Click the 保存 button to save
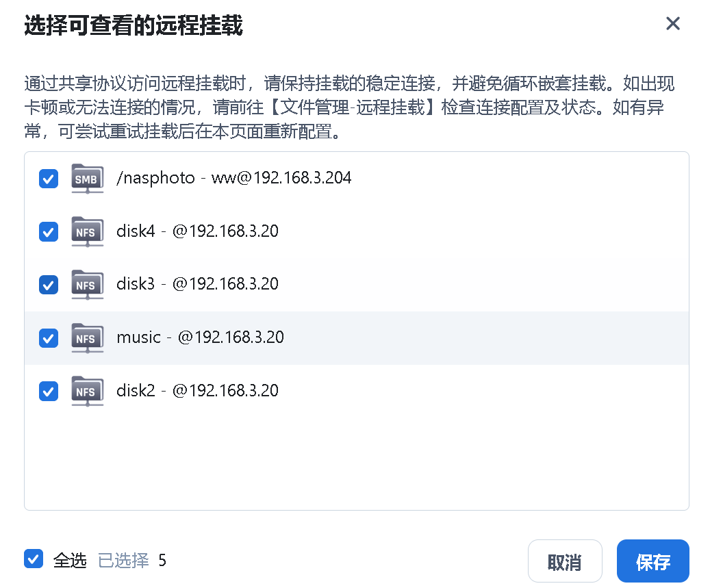 (x=652, y=560)
